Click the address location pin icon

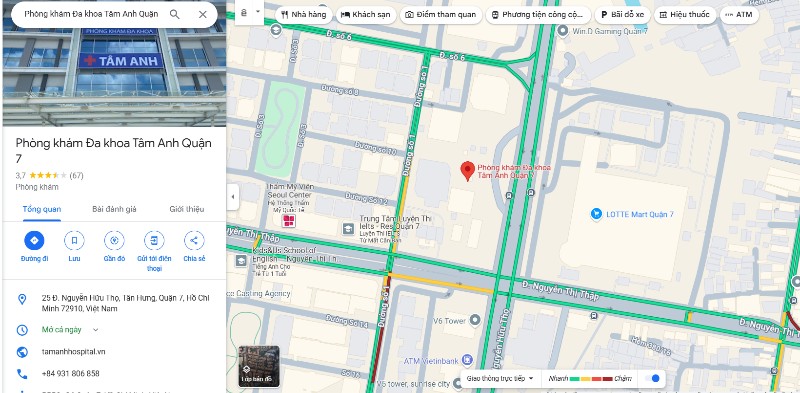(x=22, y=299)
